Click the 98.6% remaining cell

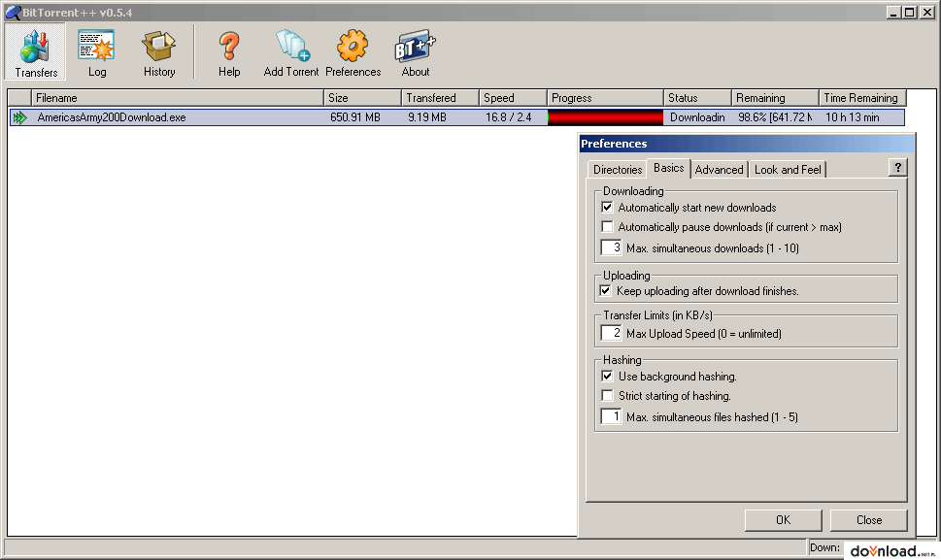775,117
